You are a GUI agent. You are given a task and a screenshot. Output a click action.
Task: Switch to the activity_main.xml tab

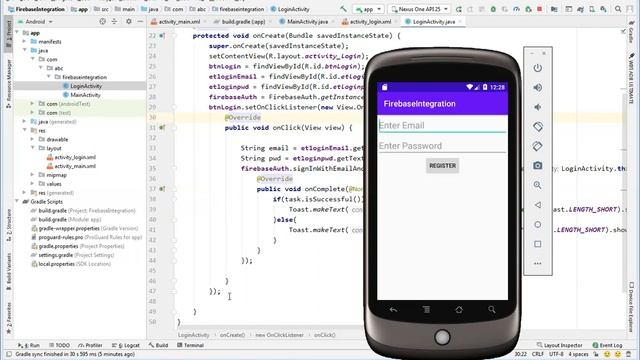[176, 22]
